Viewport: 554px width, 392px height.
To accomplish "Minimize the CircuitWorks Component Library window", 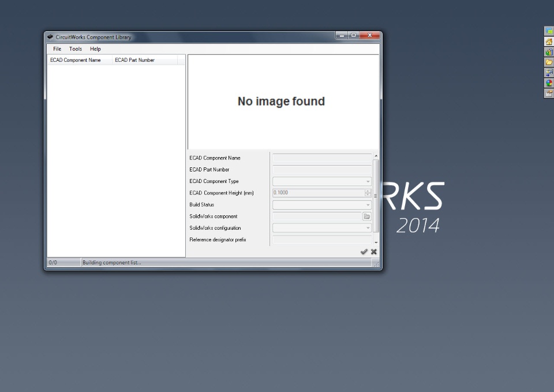I will point(341,35).
